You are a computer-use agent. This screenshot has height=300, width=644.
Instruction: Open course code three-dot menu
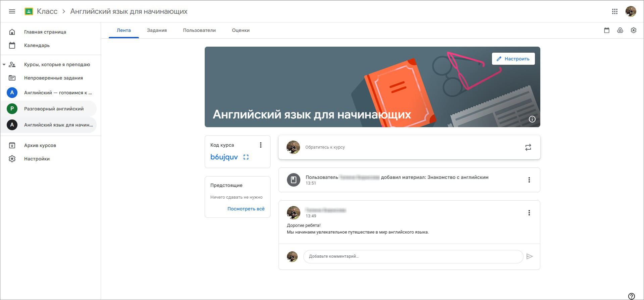click(x=261, y=145)
